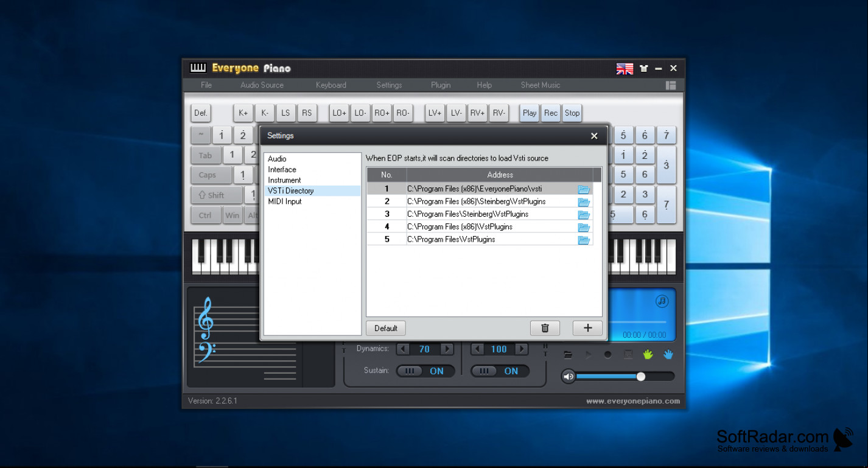
Task: Toggle the blue right hand icon
Action: (668, 354)
